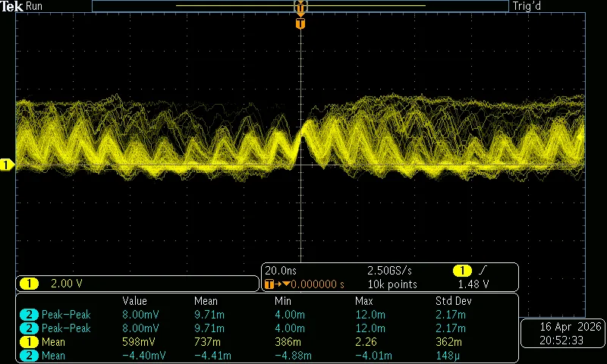Click the channel 1 badge in yellow Mean row
607x364 pixels.
pos(29,342)
